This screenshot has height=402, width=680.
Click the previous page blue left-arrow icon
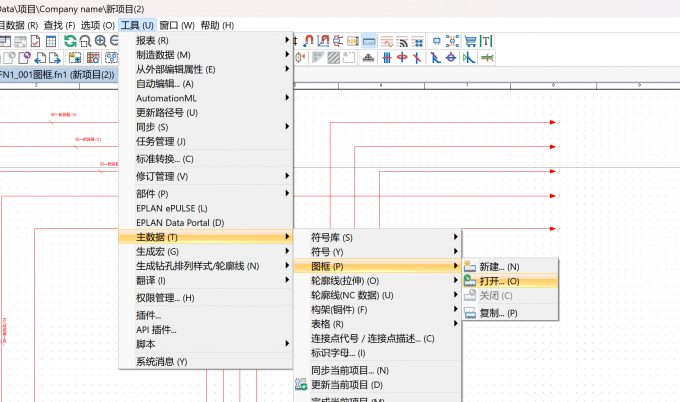pos(40,58)
